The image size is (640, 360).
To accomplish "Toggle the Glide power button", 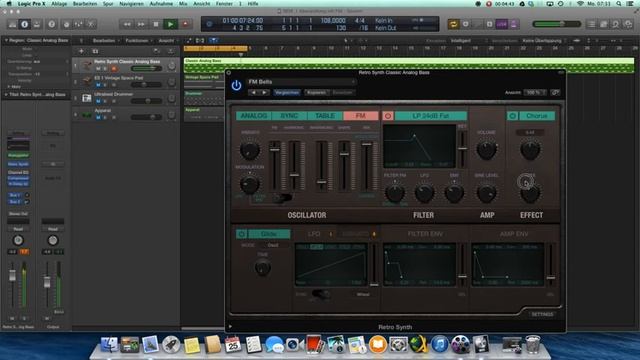I will [x=241, y=234].
